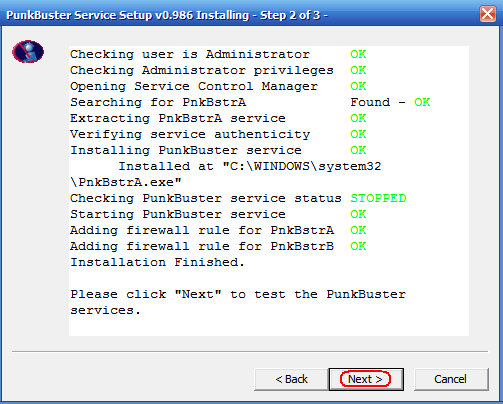
Task: Click the 'Searching for PnkBstrA' line
Action: (158, 102)
